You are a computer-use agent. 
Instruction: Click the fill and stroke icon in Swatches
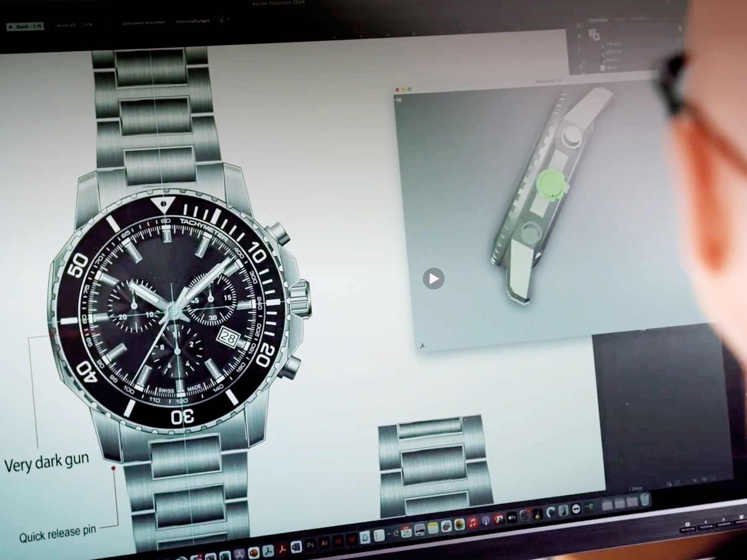tap(594, 35)
